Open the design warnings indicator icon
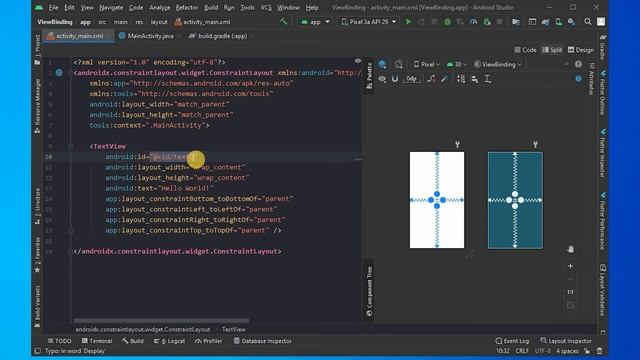The height and width of the screenshot is (360, 640). [x=578, y=64]
